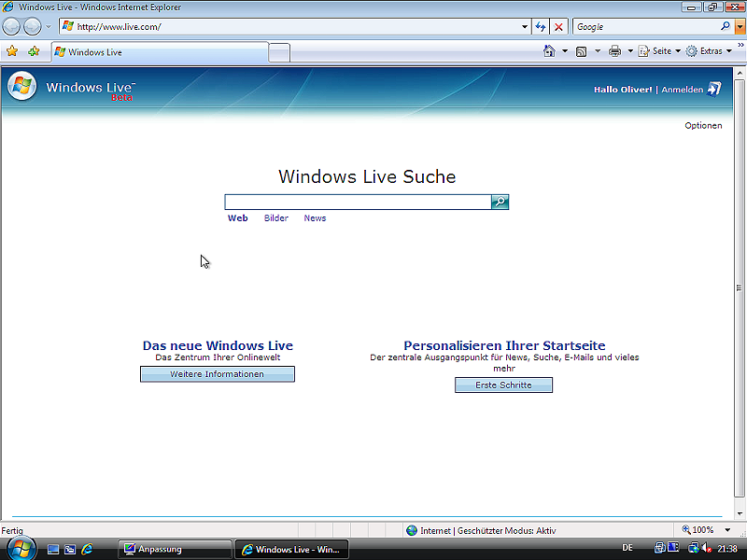Click the RSS feeds icon
The width and height of the screenshot is (747, 560).
(582, 51)
